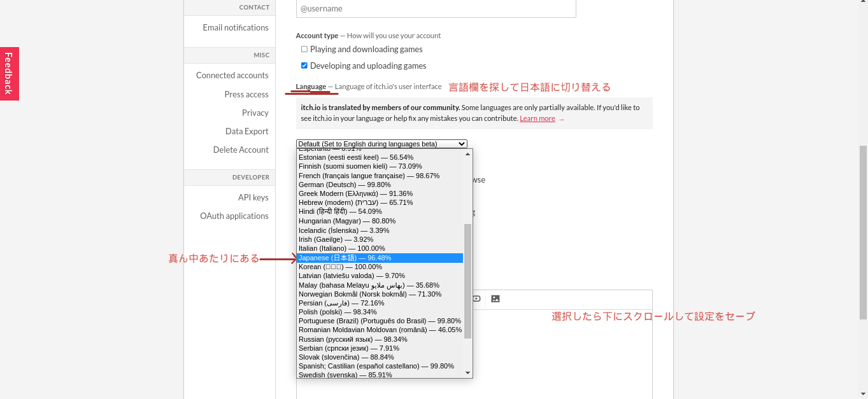The image size is (868, 399).
Task: Open Connected accounts settings
Action: click(x=232, y=75)
